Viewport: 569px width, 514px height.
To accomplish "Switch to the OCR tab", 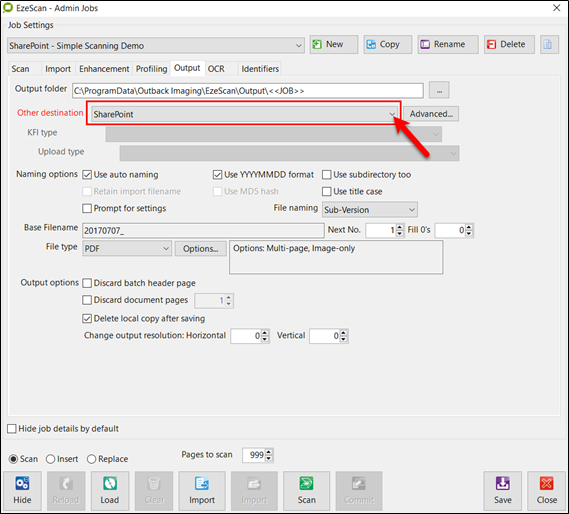I will pyautogui.click(x=216, y=69).
